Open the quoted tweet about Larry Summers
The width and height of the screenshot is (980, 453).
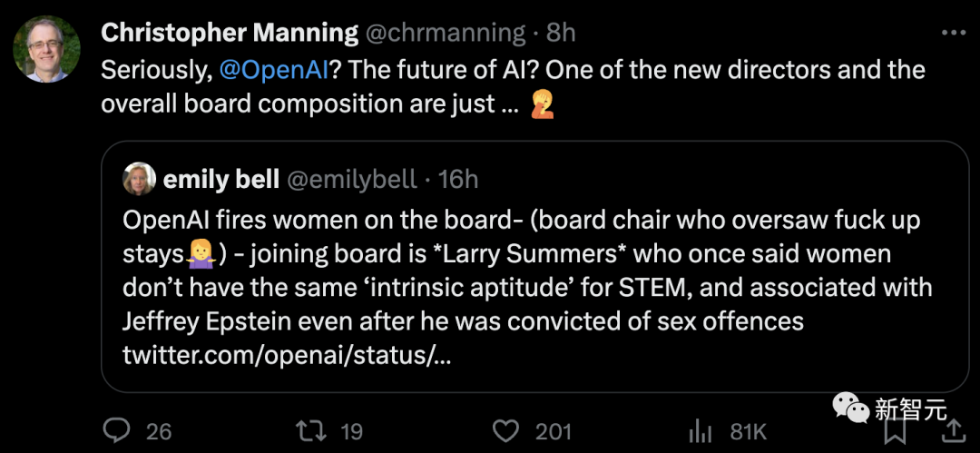click(534, 286)
